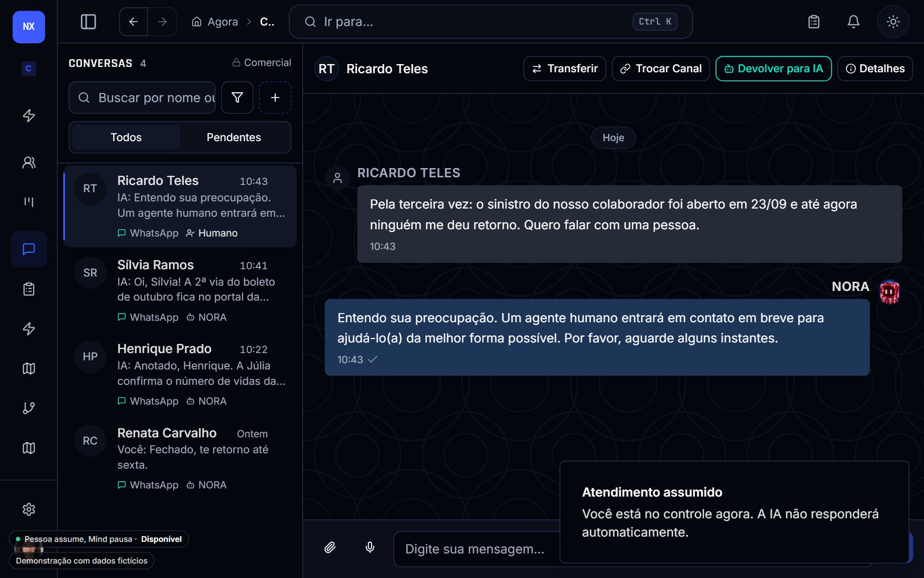The image size is (924, 578).
Task: Open the settings gear icon
Action: pos(28,509)
